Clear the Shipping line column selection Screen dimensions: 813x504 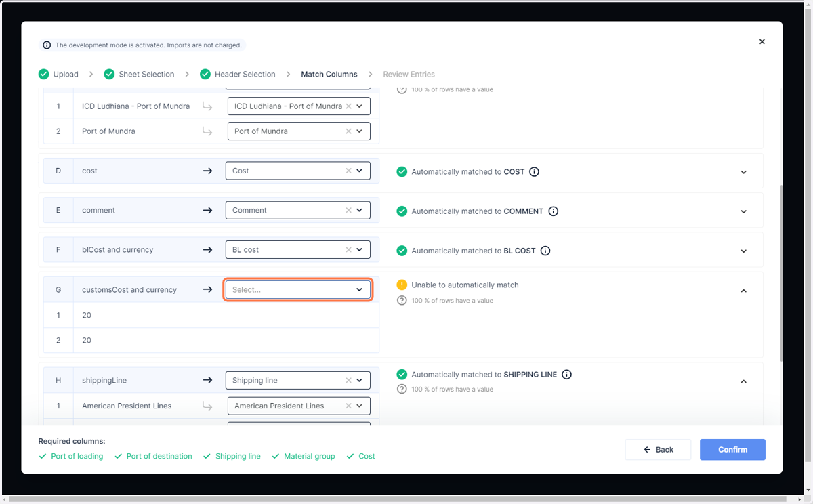tap(349, 381)
